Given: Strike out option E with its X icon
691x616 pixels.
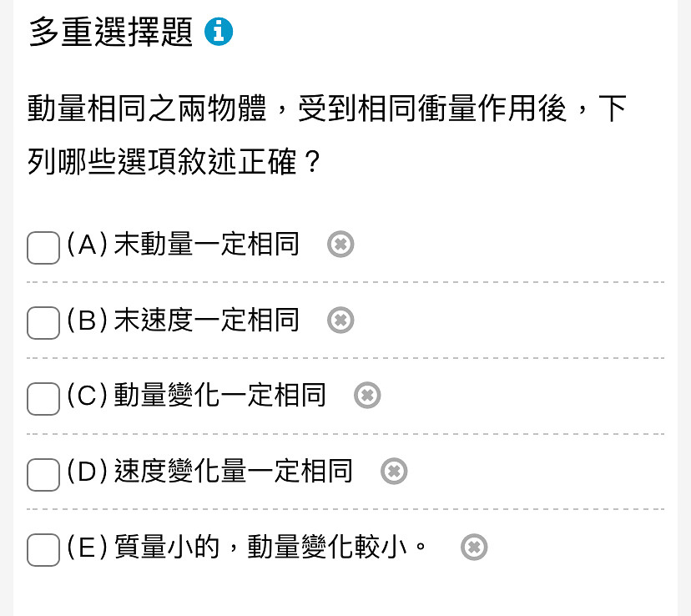Looking at the screenshot, I should tap(474, 547).
